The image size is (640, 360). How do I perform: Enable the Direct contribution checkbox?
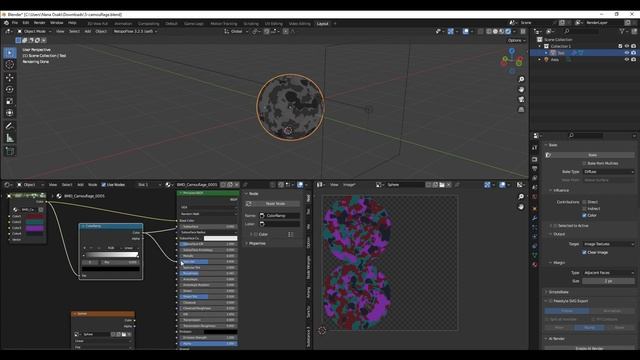coord(584,202)
